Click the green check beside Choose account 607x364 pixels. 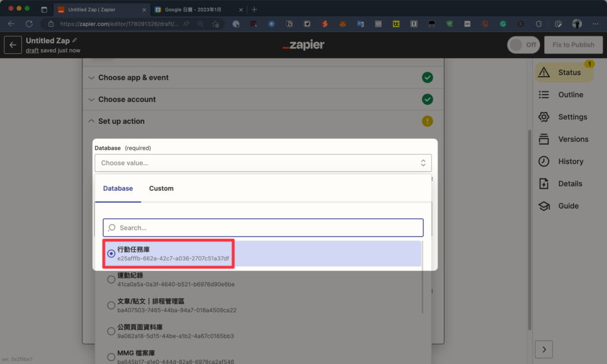click(x=427, y=99)
